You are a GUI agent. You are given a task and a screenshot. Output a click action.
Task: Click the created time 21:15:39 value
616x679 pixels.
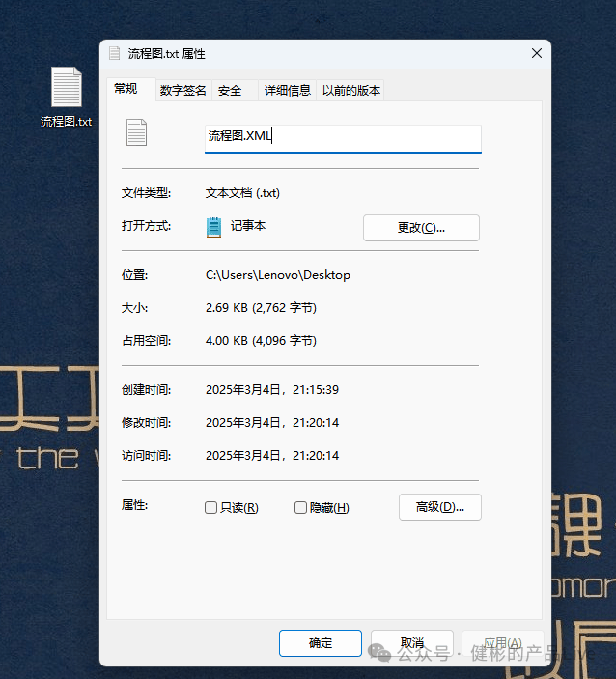coord(272,390)
